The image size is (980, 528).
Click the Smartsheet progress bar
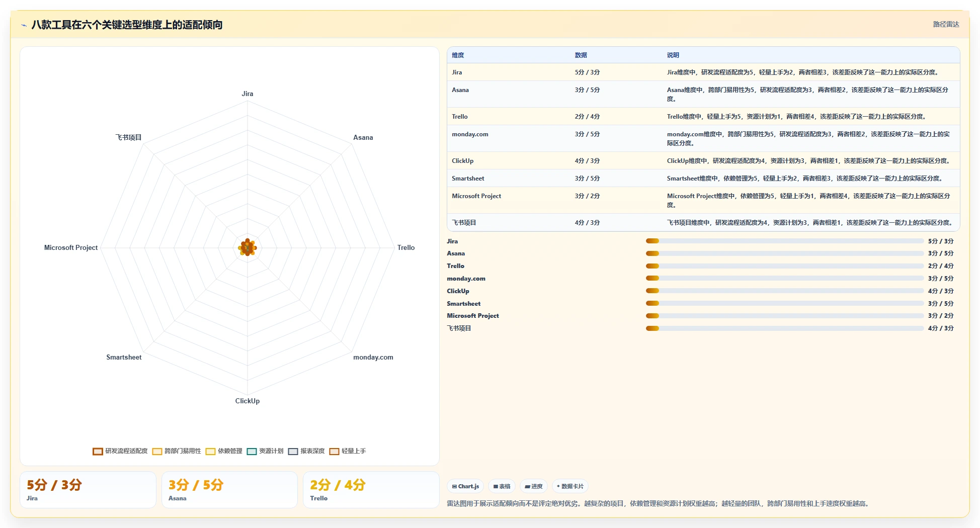pos(785,303)
